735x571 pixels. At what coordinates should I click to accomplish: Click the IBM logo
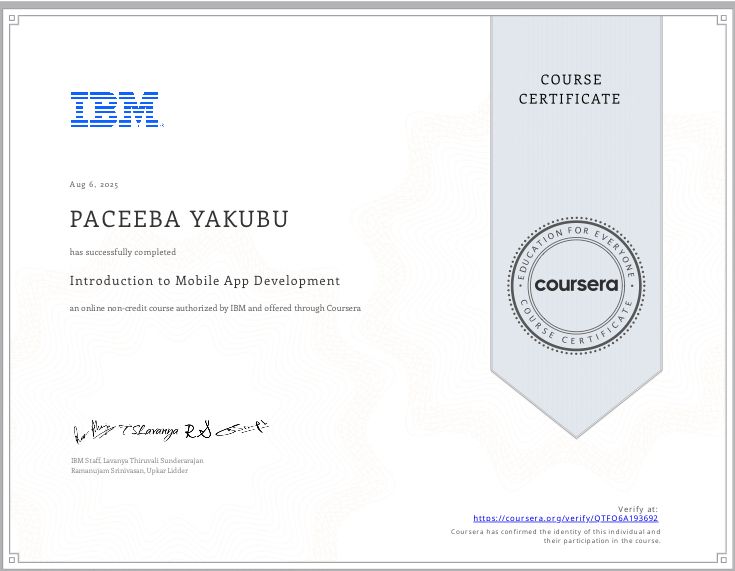pyautogui.click(x=116, y=109)
